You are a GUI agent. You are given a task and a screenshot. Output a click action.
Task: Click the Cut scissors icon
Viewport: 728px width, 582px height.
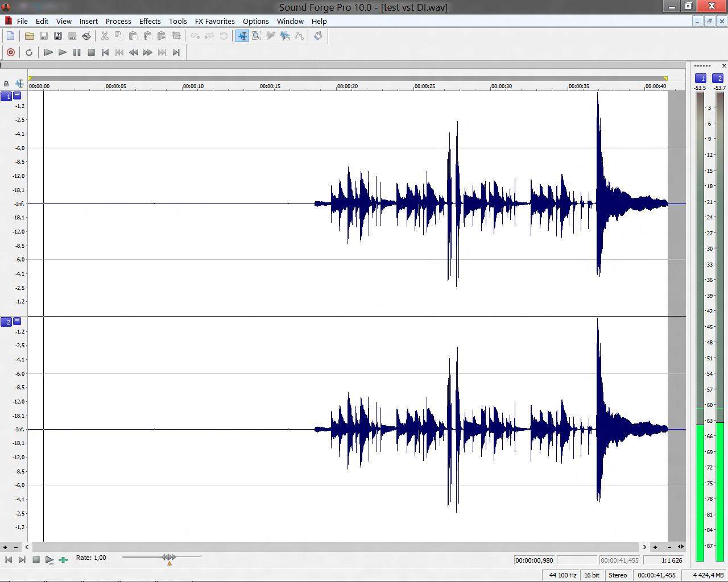[x=105, y=36]
